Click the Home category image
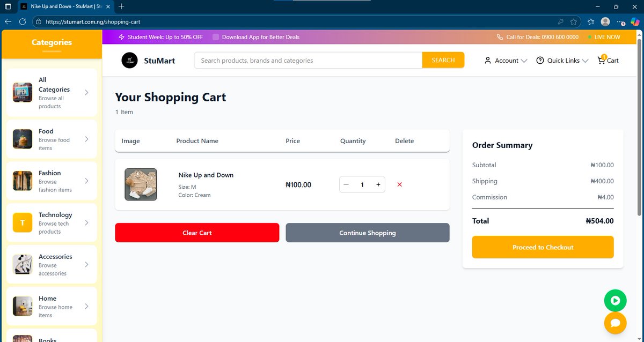The height and width of the screenshot is (342, 644). pyautogui.click(x=23, y=307)
